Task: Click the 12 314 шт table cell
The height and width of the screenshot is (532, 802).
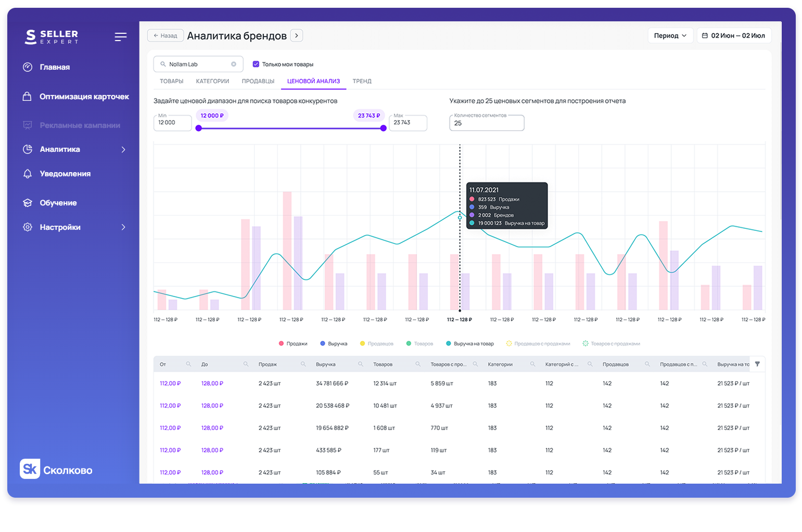Action: tap(385, 384)
